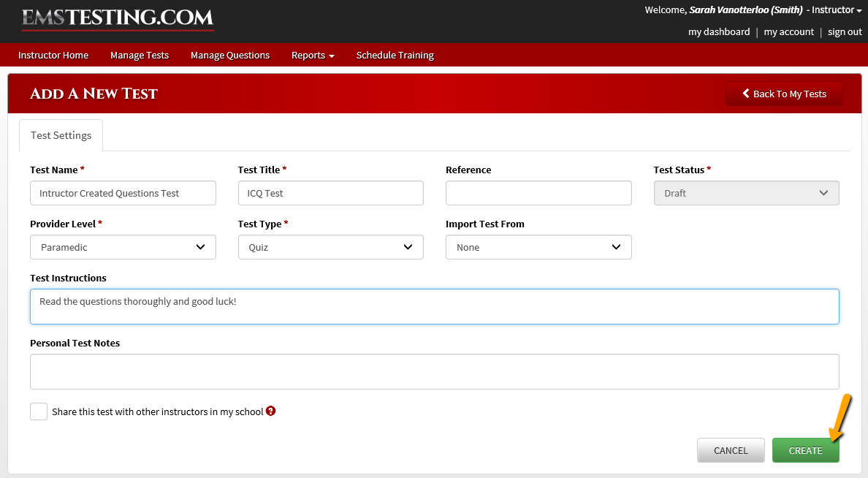This screenshot has width=868, height=478.
Task: Click the EMSTESTING.COM logo
Action: 118,18
